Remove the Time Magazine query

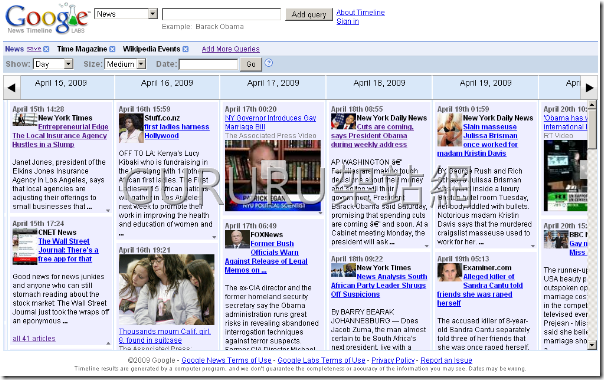pos(112,49)
